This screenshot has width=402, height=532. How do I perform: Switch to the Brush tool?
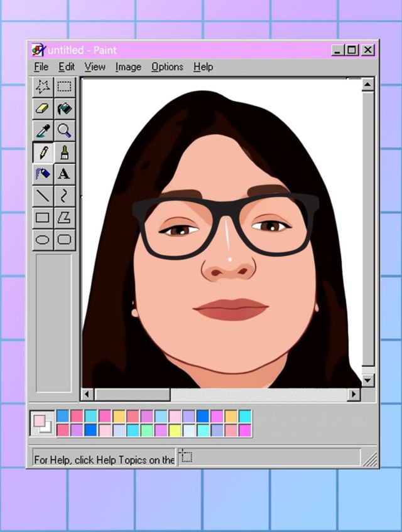tap(64, 152)
